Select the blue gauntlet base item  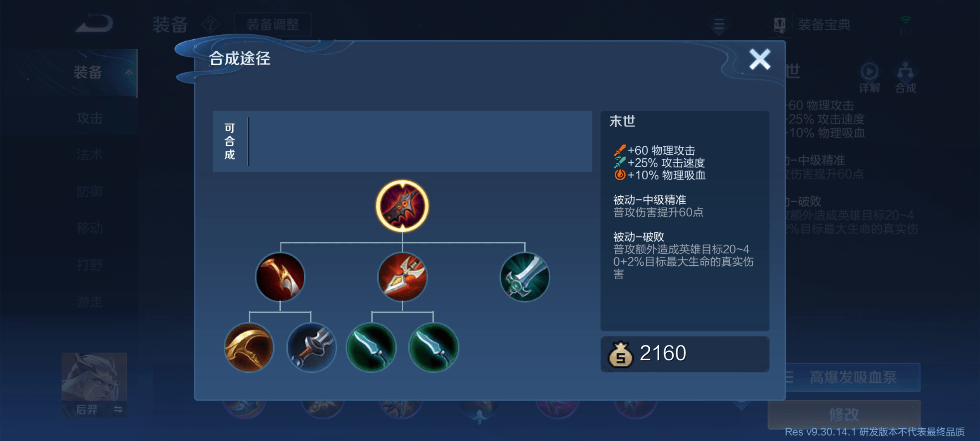pyautogui.click(x=311, y=347)
